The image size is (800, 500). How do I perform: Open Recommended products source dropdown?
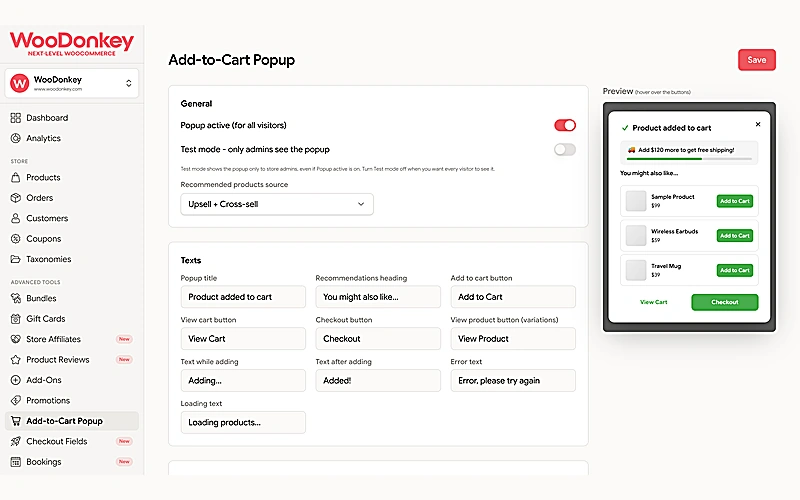pyautogui.click(x=277, y=204)
